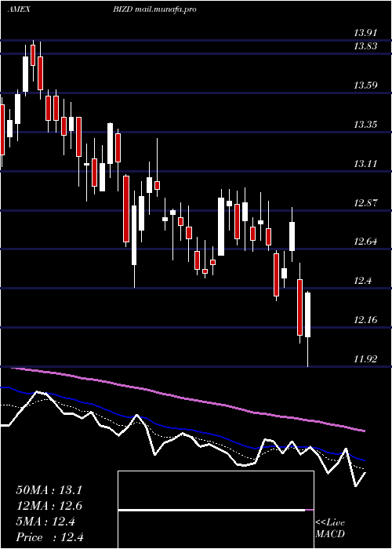Select the 12.64 price level label

365,242
